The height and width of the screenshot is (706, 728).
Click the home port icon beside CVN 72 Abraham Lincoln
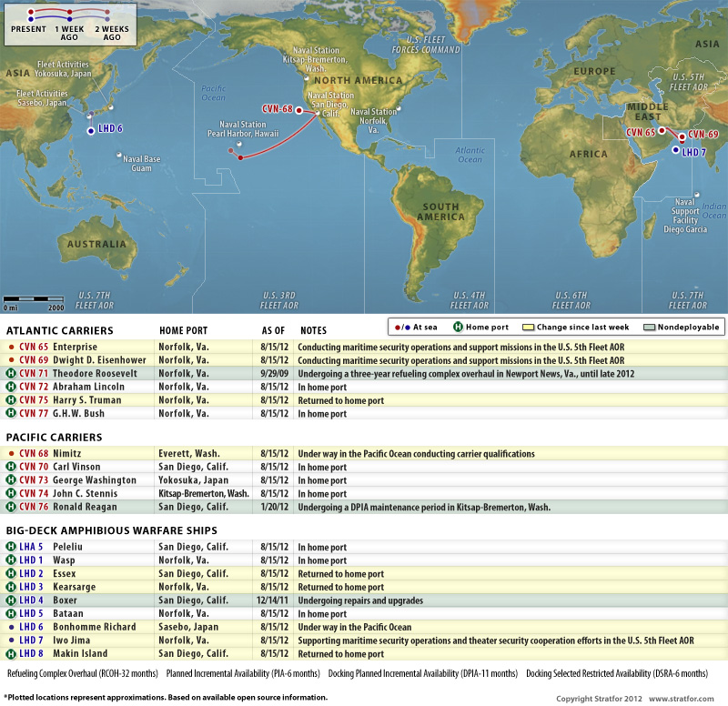tap(11, 387)
